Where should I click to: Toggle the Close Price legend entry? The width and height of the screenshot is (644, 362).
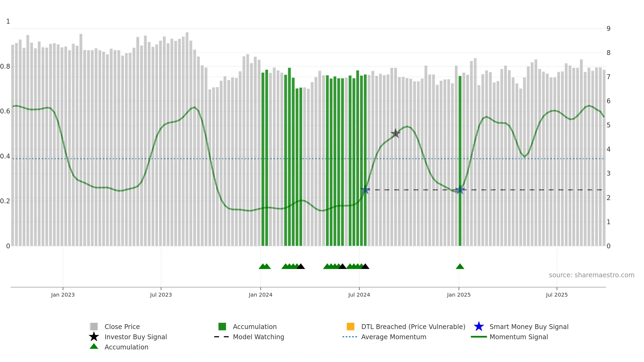(122, 327)
